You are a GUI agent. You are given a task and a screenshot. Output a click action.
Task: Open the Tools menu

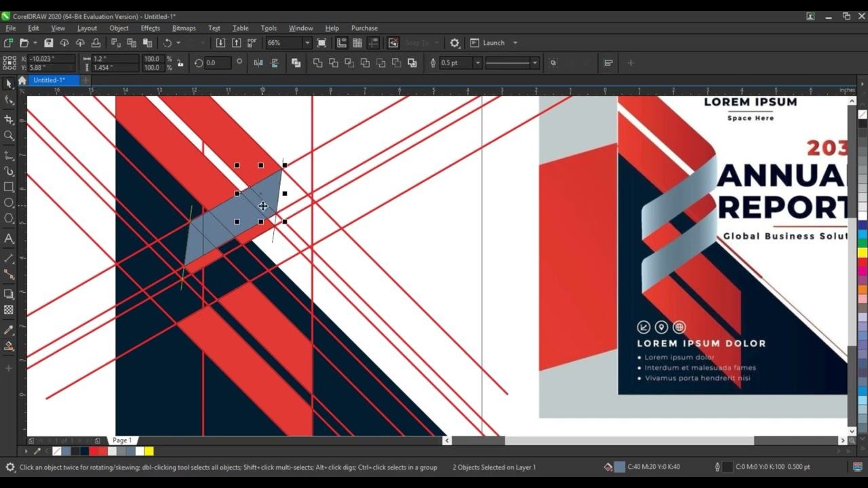click(x=269, y=28)
